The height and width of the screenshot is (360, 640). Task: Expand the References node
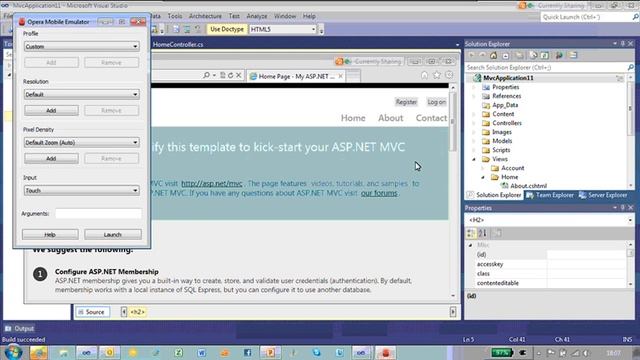click(x=474, y=96)
